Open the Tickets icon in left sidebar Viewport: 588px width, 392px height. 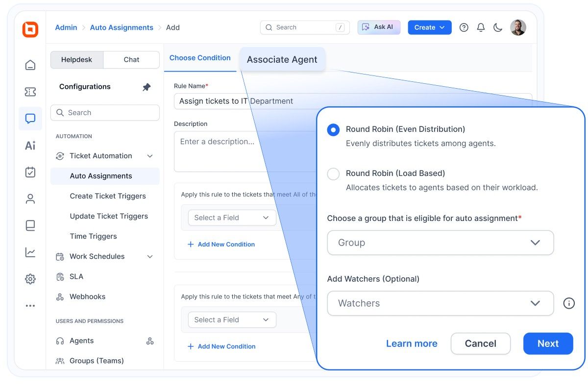30,92
